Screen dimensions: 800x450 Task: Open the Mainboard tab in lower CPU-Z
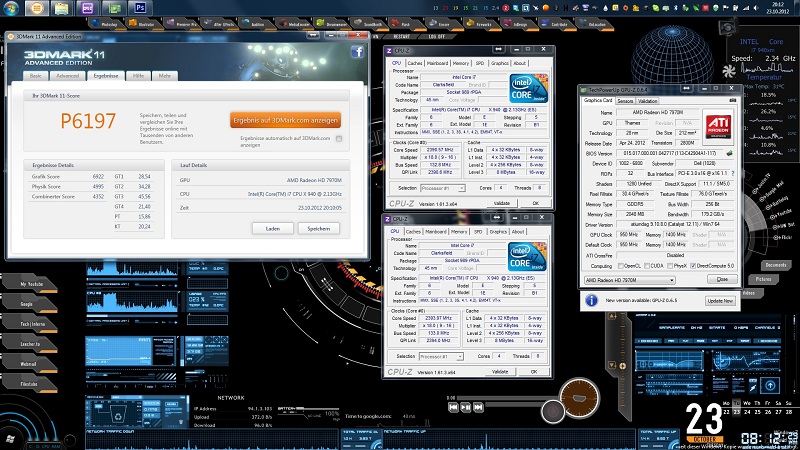(436, 232)
